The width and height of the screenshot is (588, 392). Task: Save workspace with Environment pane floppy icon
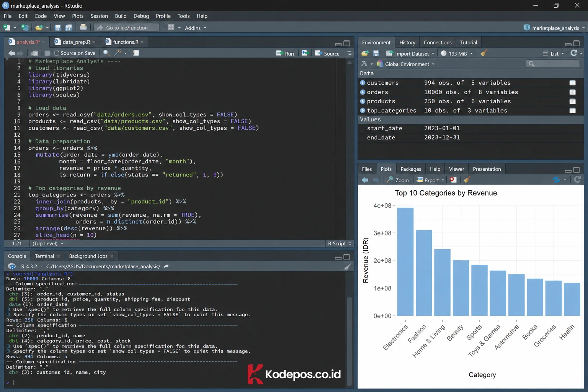376,53
